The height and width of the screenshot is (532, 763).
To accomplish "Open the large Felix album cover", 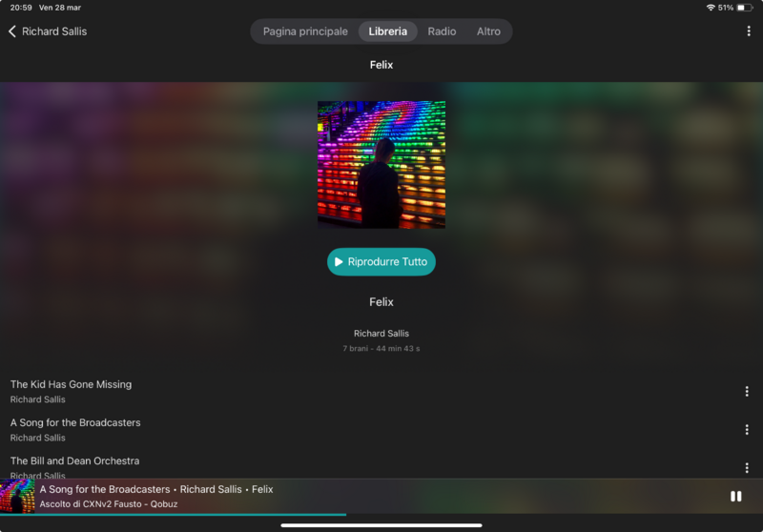I will pyautogui.click(x=381, y=165).
